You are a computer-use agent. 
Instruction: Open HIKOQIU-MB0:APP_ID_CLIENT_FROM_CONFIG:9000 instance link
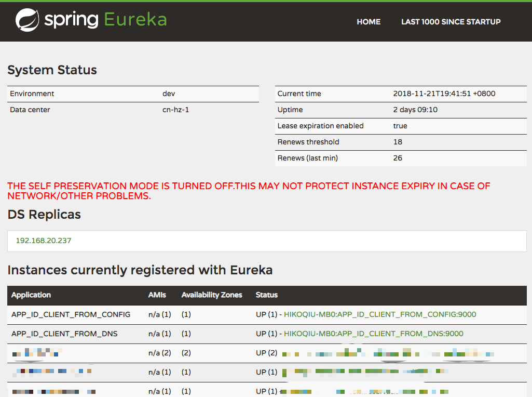click(x=379, y=314)
